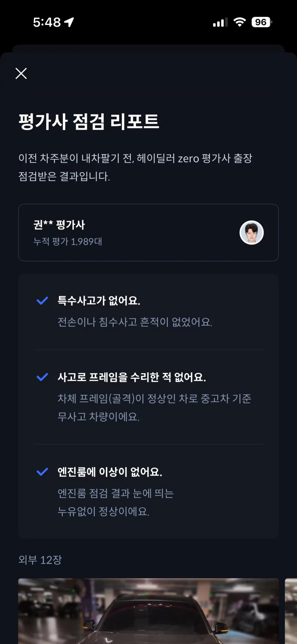Tap the 평가사 점검 리포트 title
This screenshot has height=644, width=297.
pyautogui.click(x=89, y=121)
